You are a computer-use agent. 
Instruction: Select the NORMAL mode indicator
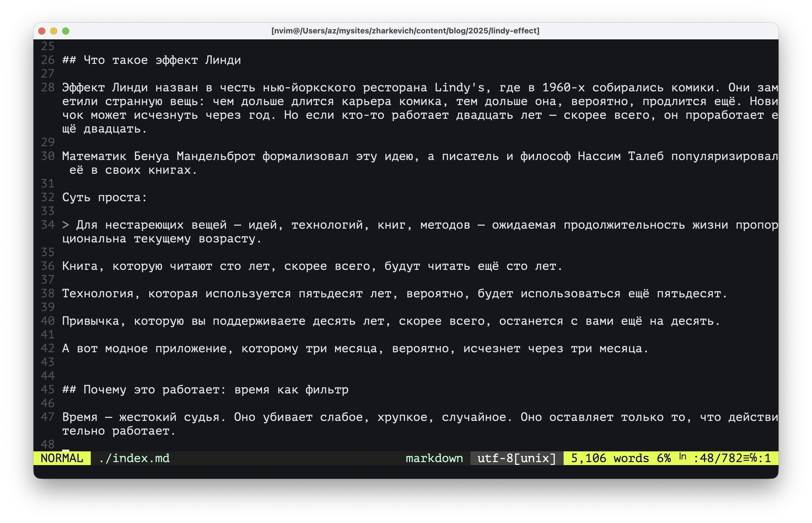tap(61, 458)
